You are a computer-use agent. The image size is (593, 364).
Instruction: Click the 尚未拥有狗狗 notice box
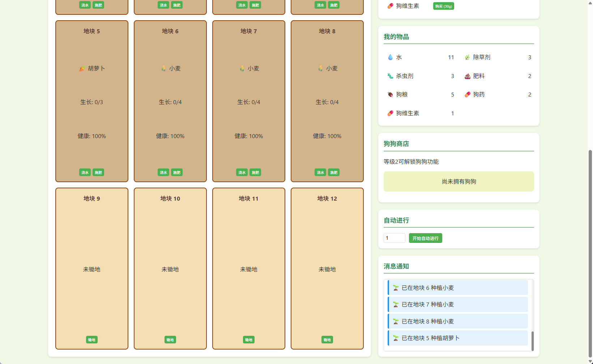click(x=459, y=181)
